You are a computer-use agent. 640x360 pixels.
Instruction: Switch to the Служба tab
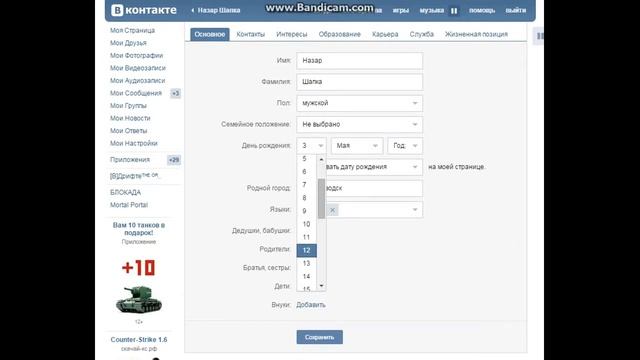(x=422, y=34)
